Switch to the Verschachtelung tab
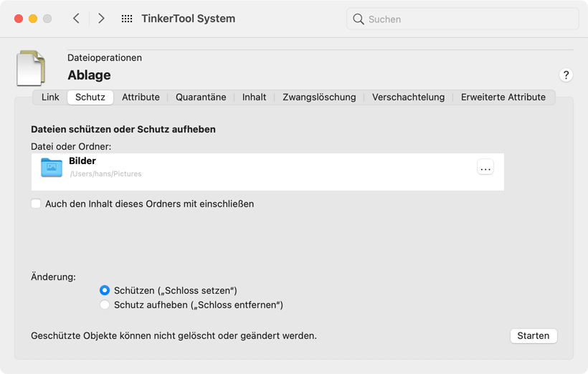Screen dimensions: 588x374 (x=409, y=97)
